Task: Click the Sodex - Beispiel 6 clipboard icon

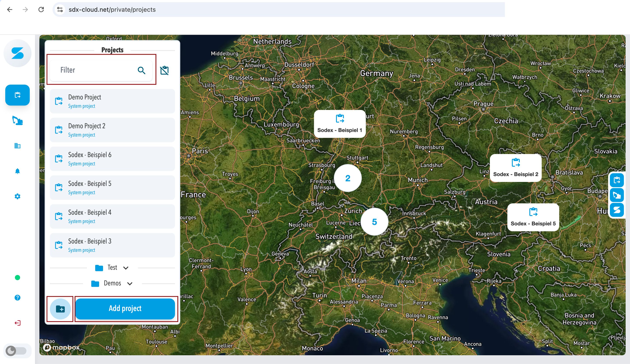Action: [59, 159]
